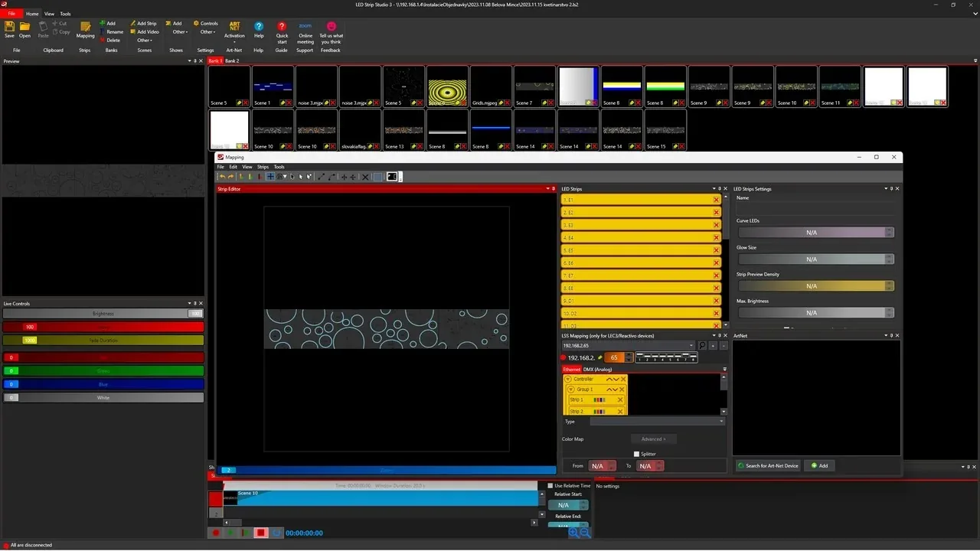This screenshot has width=980, height=551.
Task: Select the curved line strip tool
Action: point(332,177)
